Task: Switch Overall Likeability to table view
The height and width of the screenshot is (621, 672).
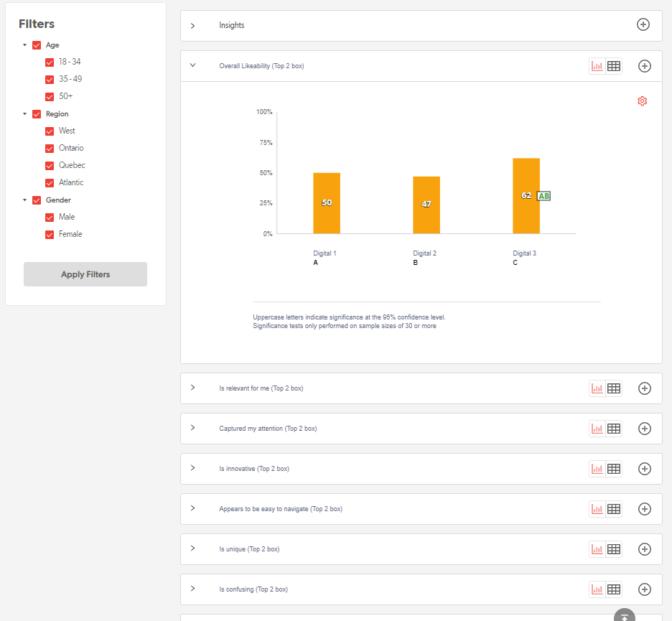Action: pyautogui.click(x=614, y=66)
